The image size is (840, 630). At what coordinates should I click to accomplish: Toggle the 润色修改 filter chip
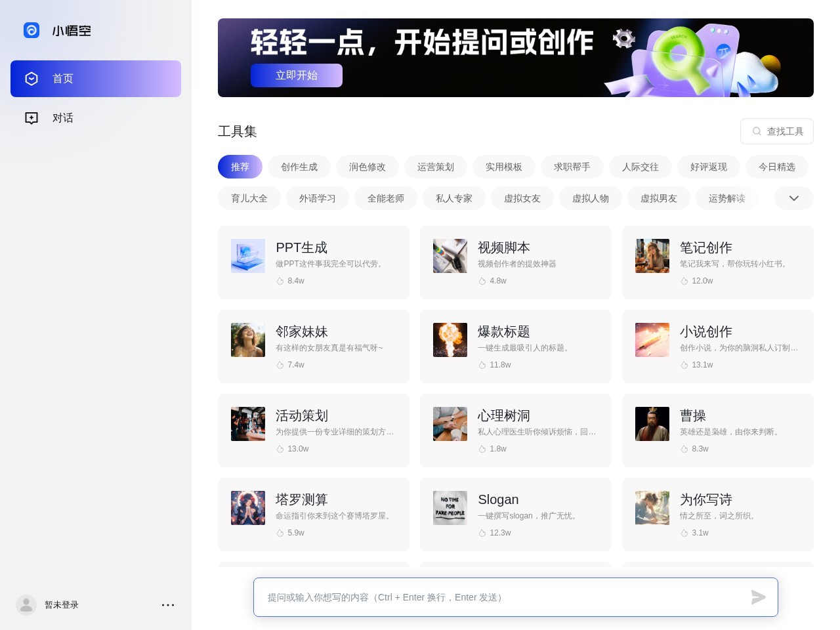(367, 167)
